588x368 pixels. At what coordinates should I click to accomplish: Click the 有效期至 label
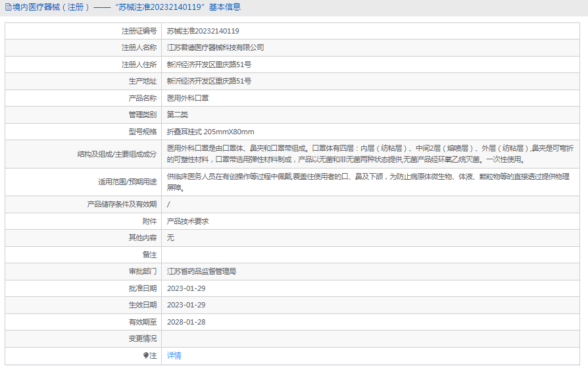tap(143, 322)
